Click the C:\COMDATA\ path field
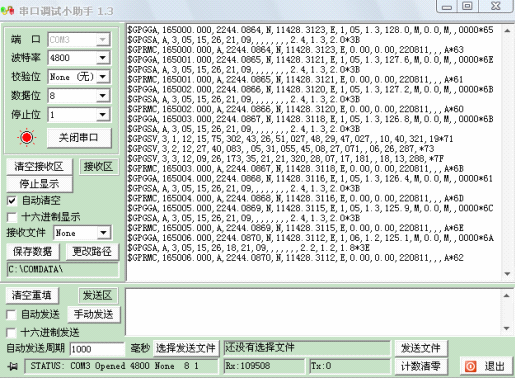Screen dimensions: 515x379 point(63,269)
